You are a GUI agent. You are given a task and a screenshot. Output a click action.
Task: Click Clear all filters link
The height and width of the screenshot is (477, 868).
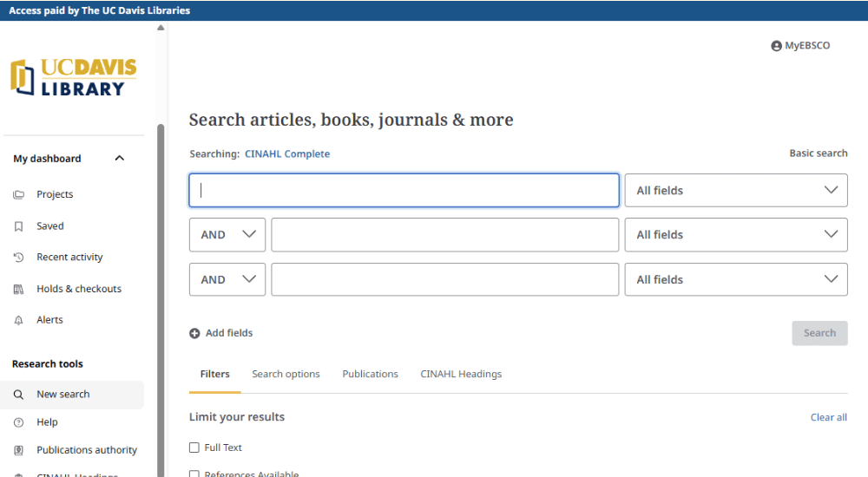click(828, 418)
